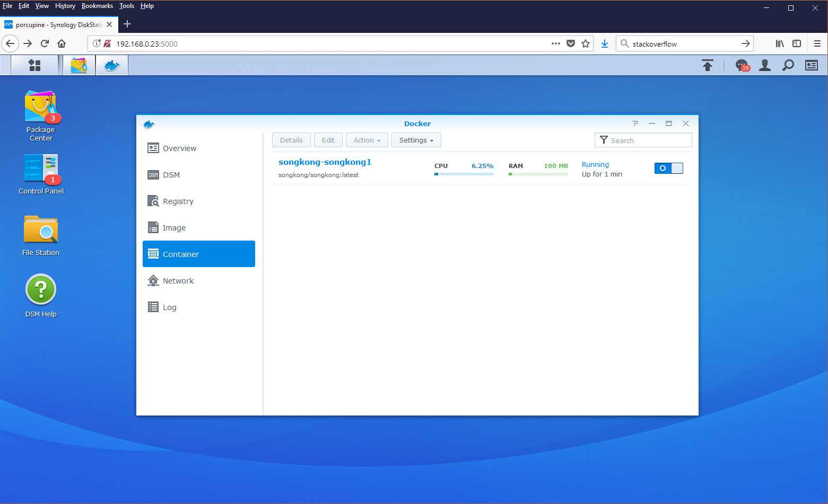This screenshot has width=828, height=504.
Task: Bookmark this page with the star icon
Action: click(x=586, y=43)
